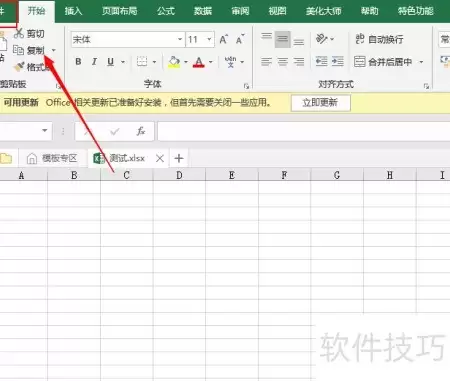Align text right
Viewport: 450px width, 381px height.
click(x=299, y=62)
